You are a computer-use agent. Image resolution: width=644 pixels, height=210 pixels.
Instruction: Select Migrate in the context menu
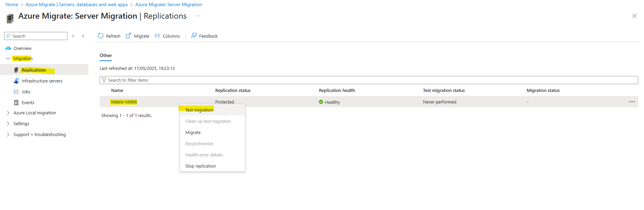click(213, 132)
